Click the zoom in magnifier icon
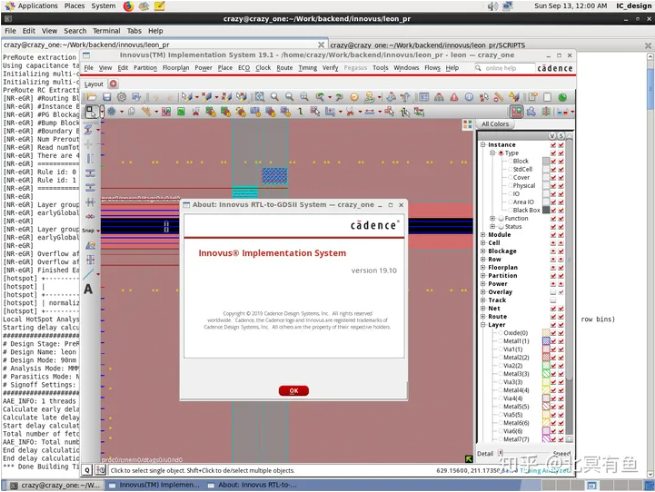 (274, 97)
